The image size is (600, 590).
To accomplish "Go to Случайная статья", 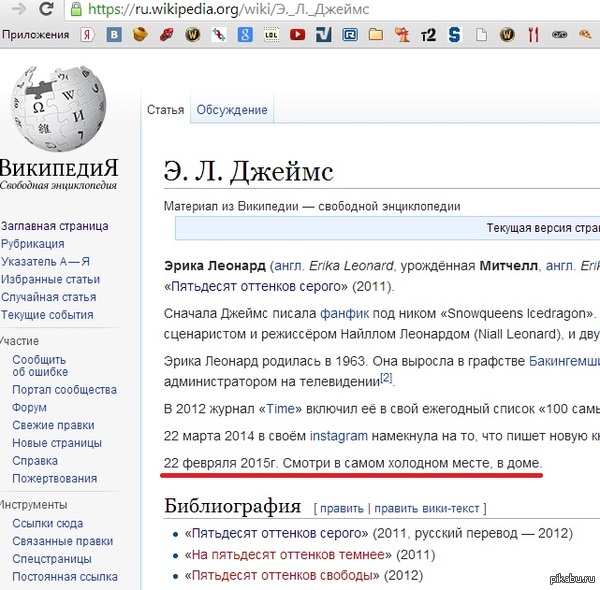I will click(x=49, y=298).
